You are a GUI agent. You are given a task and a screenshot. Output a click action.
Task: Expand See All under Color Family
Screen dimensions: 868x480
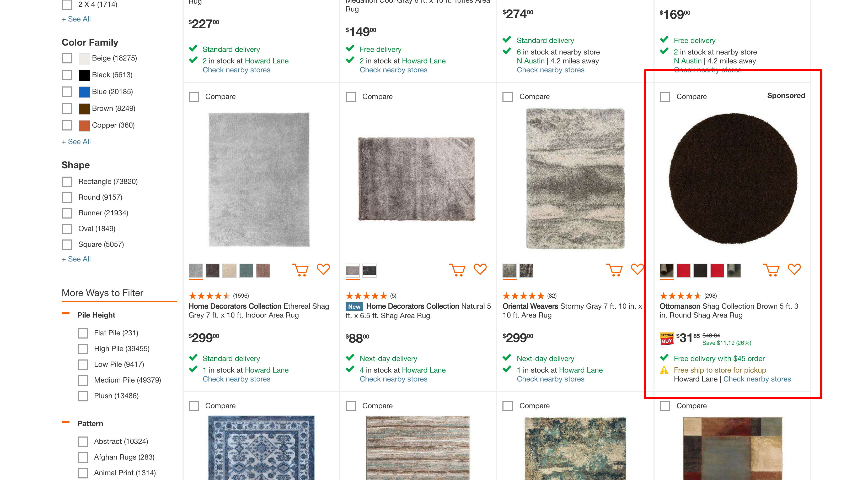[x=76, y=142]
